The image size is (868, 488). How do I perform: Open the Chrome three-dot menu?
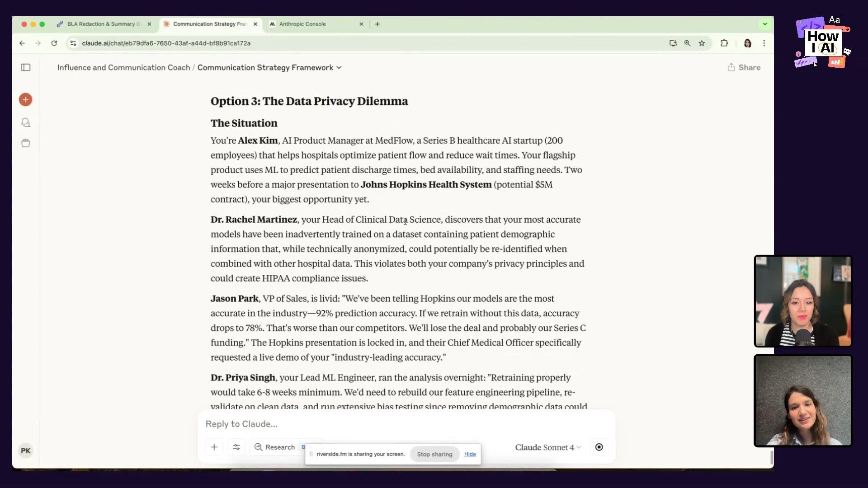(x=764, y=43)
